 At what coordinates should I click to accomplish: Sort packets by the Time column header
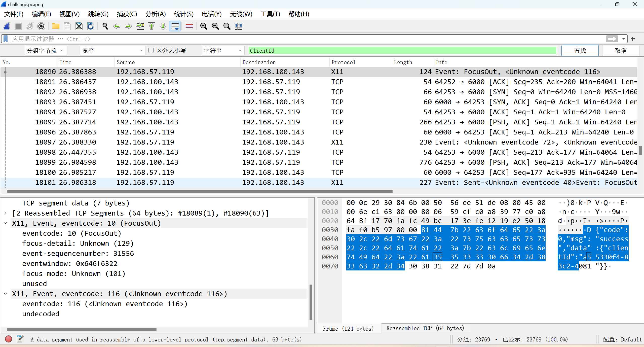[86, 62]
